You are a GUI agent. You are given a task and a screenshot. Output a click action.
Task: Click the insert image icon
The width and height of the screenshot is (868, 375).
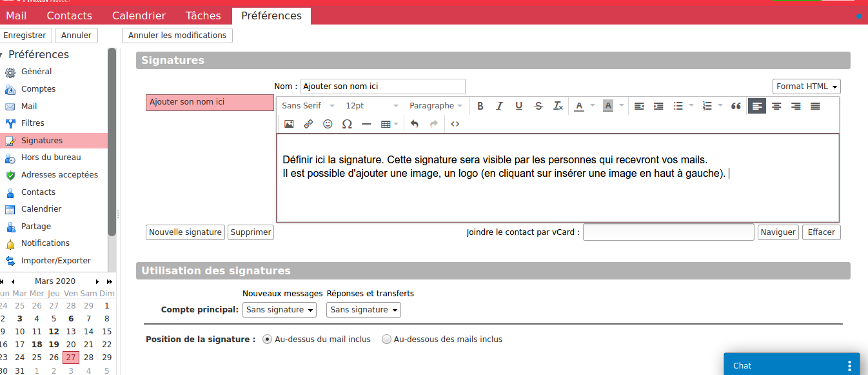[289, 124]
